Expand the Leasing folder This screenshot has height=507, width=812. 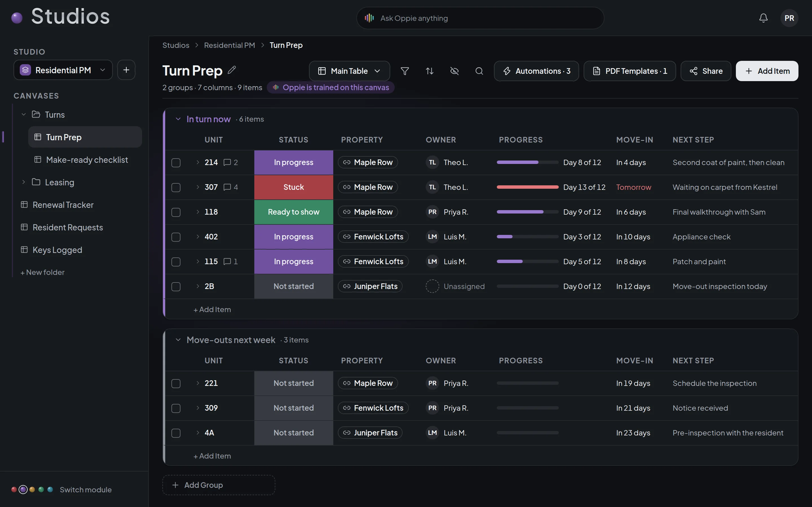pyautogui.click(x=23, y=182)
